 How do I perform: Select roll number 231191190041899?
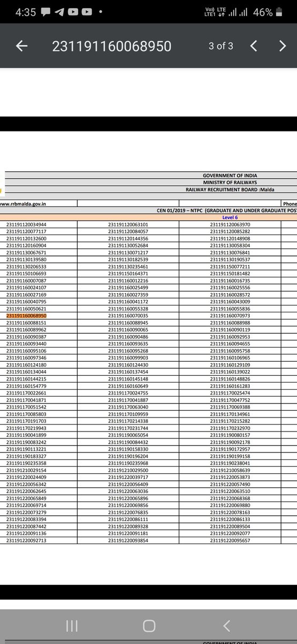click(26, 435)
